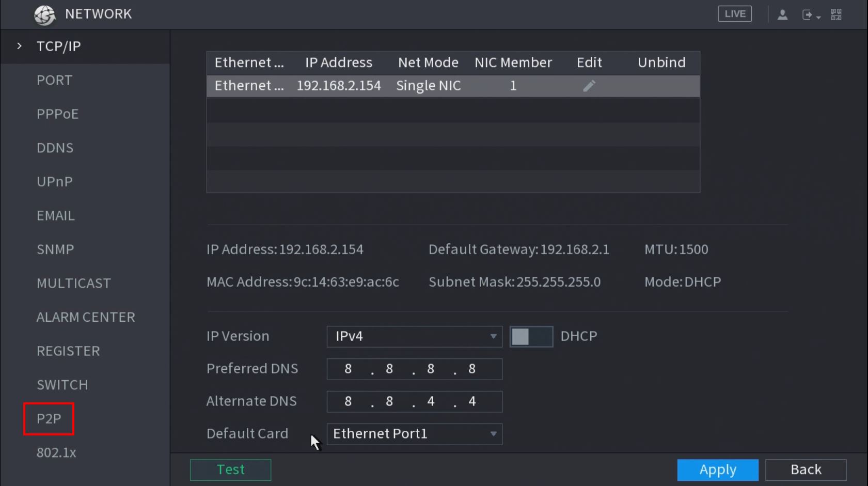Click the TCP/IP chevron in the sidebar
Image resolution: width=868 pixels, height=486 pixels.
point(20,46)
